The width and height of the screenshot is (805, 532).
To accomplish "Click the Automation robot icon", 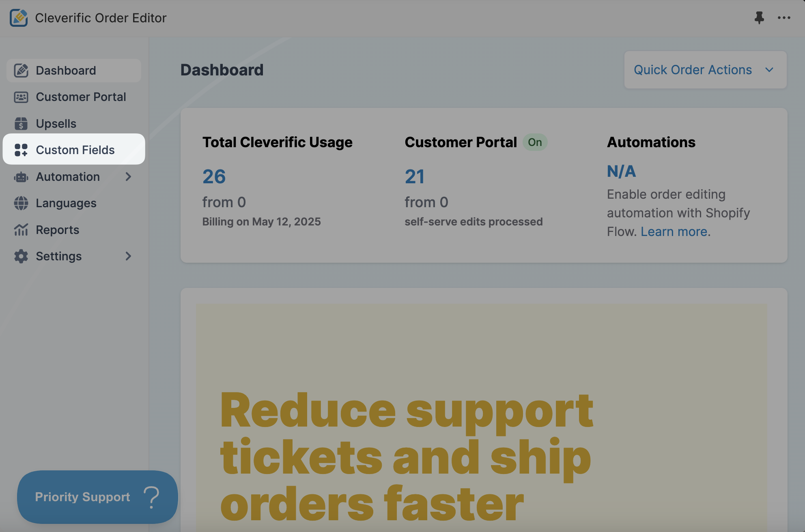I will point(21,177).
